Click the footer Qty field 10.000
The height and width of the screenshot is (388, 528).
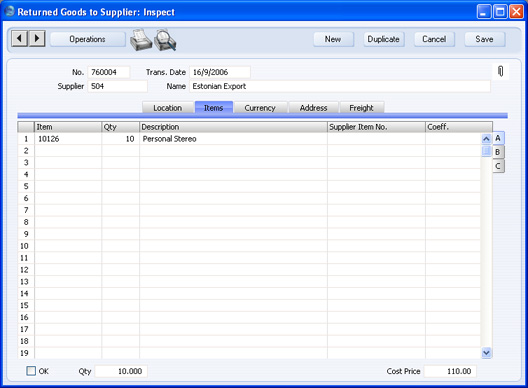point(121,371)
